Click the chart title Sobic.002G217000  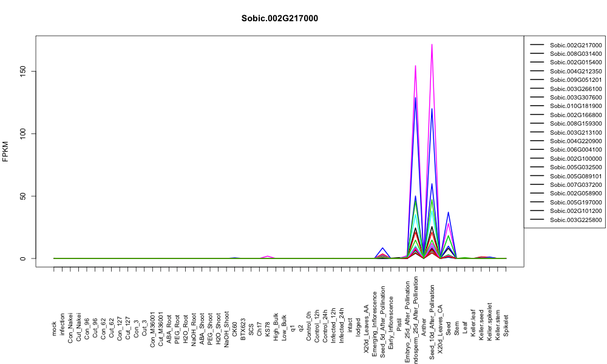pos(279,19)
